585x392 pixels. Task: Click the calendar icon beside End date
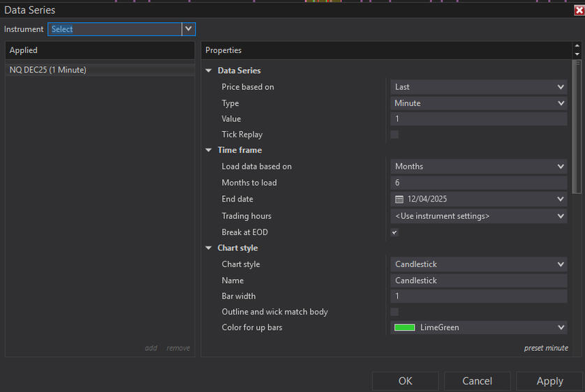coord(399,199)
